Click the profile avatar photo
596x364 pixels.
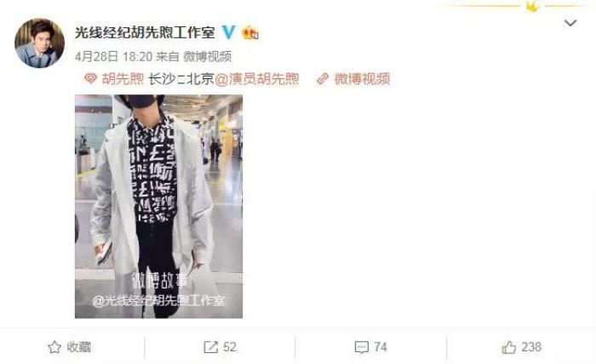click(x=39, y=43)
